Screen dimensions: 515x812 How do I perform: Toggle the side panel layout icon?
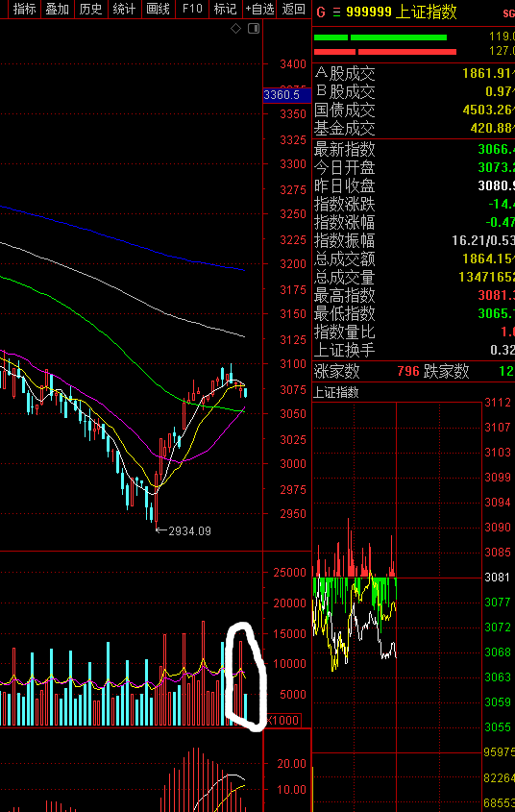(254, 29)
